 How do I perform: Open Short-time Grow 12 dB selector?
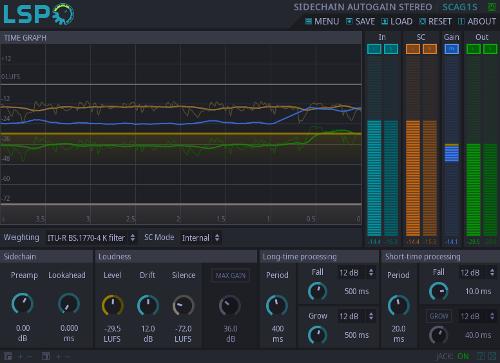click(477, 316)
